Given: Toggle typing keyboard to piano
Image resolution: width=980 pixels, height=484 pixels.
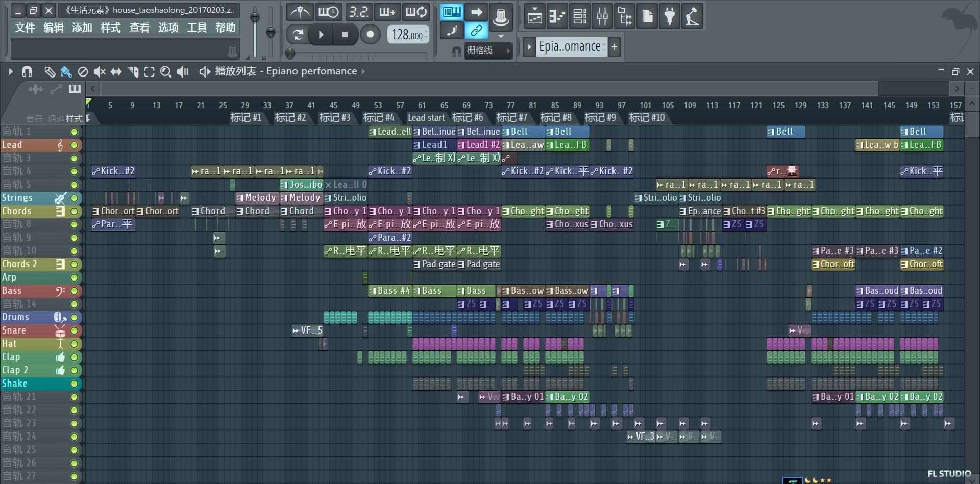Looking at the screenshot, I should pos(452,12).
